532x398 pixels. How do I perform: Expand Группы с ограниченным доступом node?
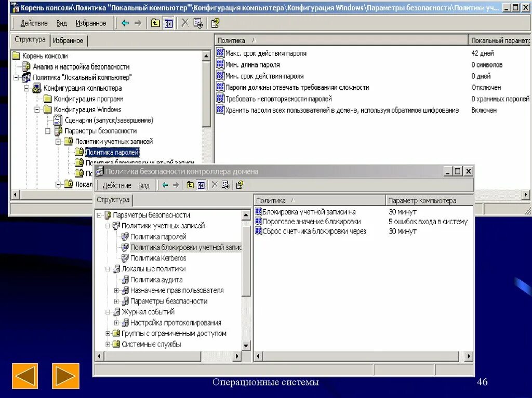pyautogui.click(x=108, y=334)
